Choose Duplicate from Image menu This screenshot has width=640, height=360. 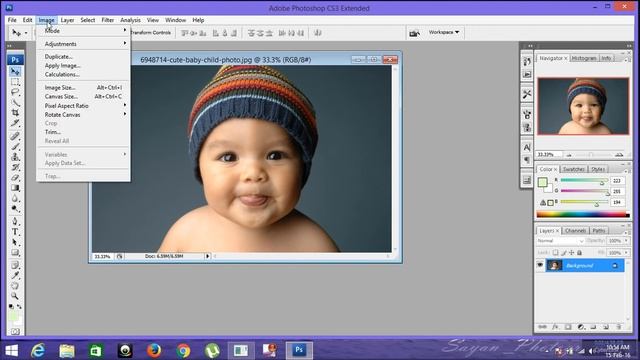tap(83, 57)
